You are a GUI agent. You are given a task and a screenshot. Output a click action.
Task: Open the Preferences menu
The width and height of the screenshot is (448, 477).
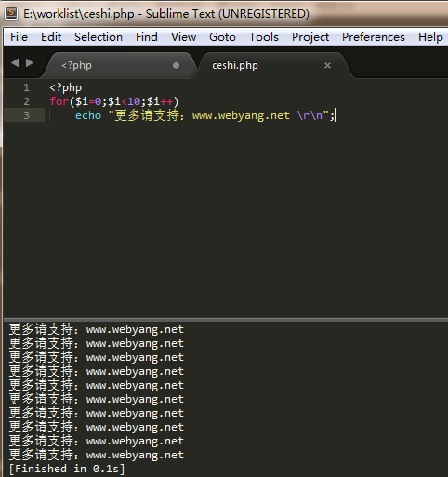pos(374,37)
